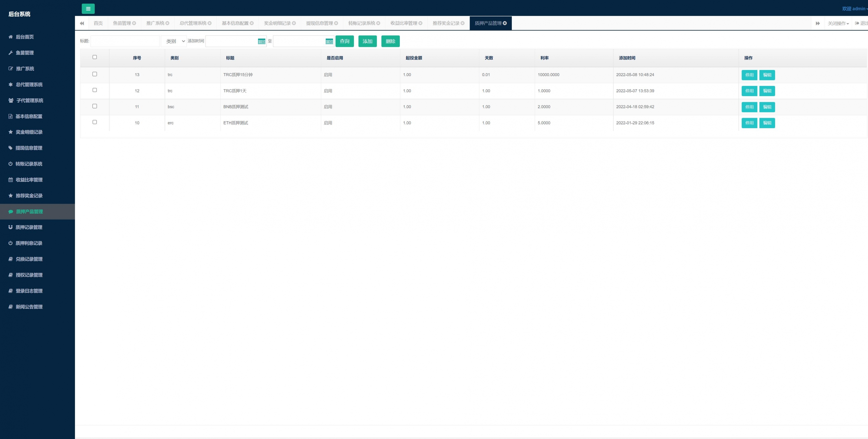
Task: Switch to the 提现信息管理 tab
Action: 319,23
